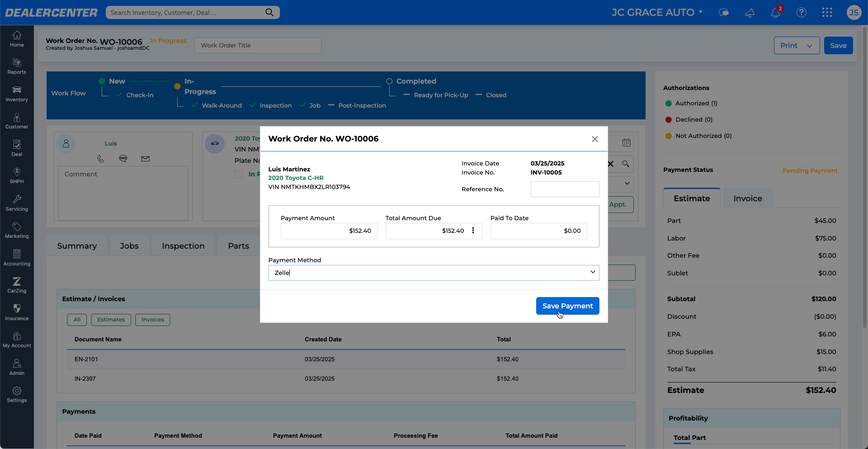Click the Pending Payment status text
The width and height of the screenshot is (868, 449).
[x=810, y=170]
